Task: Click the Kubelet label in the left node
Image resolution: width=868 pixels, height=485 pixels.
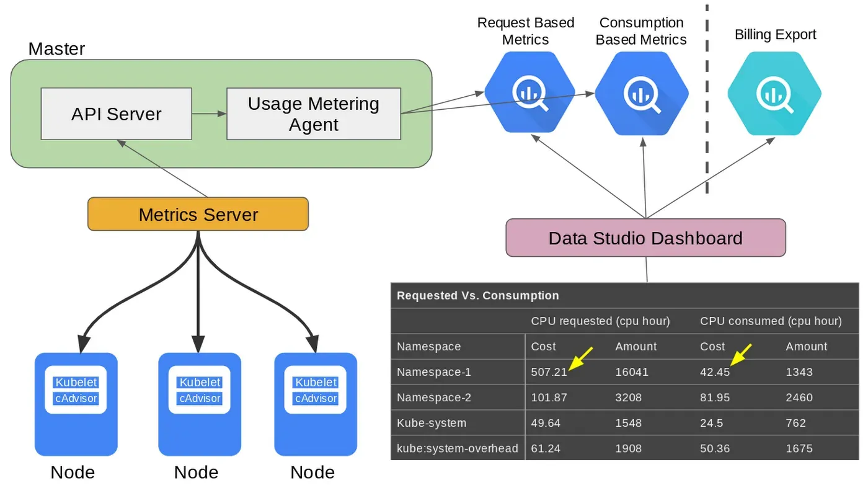Action: (76, 383)
